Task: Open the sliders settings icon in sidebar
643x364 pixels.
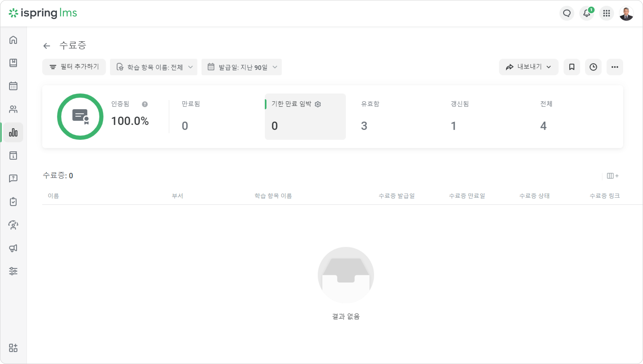Action: click(13, 271)
